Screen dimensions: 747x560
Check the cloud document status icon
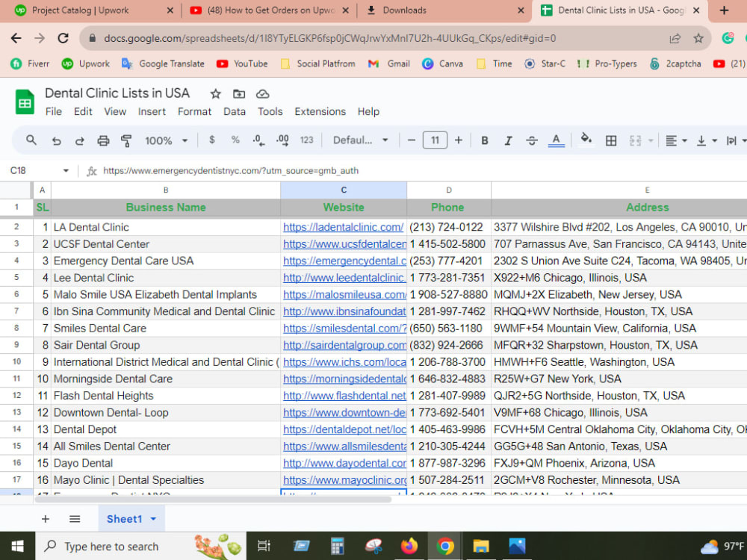(x=262, y=94)
